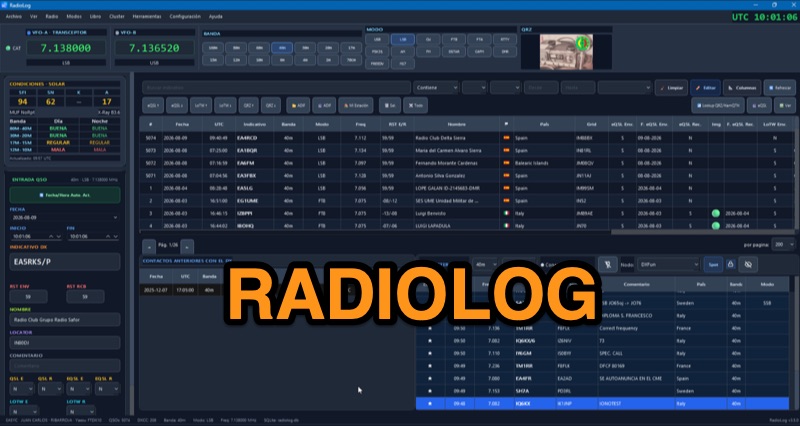Toggle the crossed-eye visibility button
The width and height of the screenshot is (800, 426).
(748, 264)
